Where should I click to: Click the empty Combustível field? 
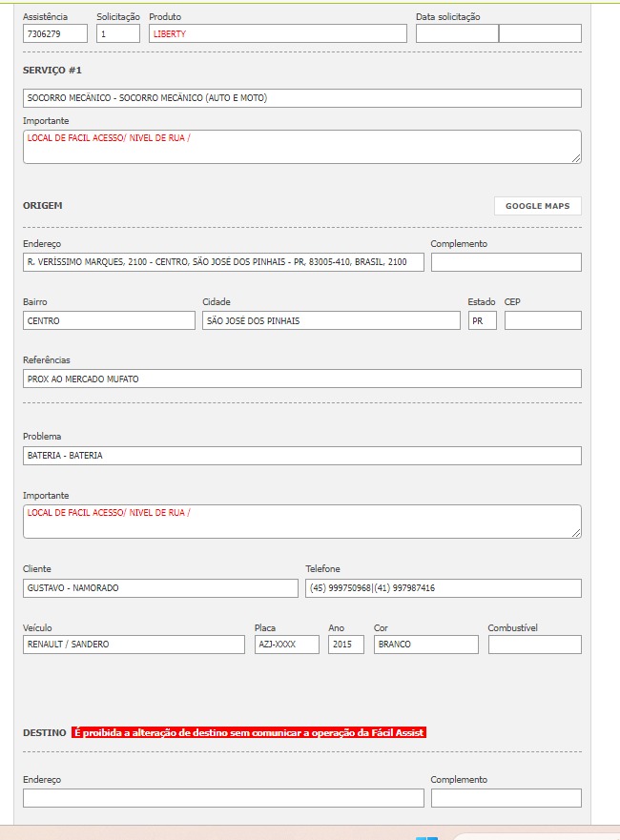pos(534,645)
